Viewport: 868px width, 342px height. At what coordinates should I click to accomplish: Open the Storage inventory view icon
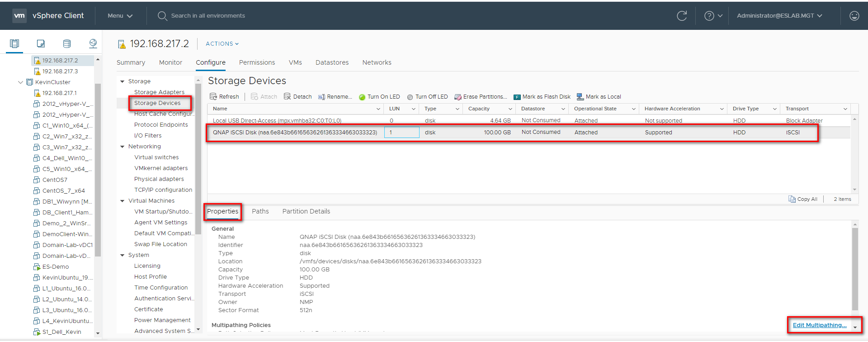[x=67, y=43]
